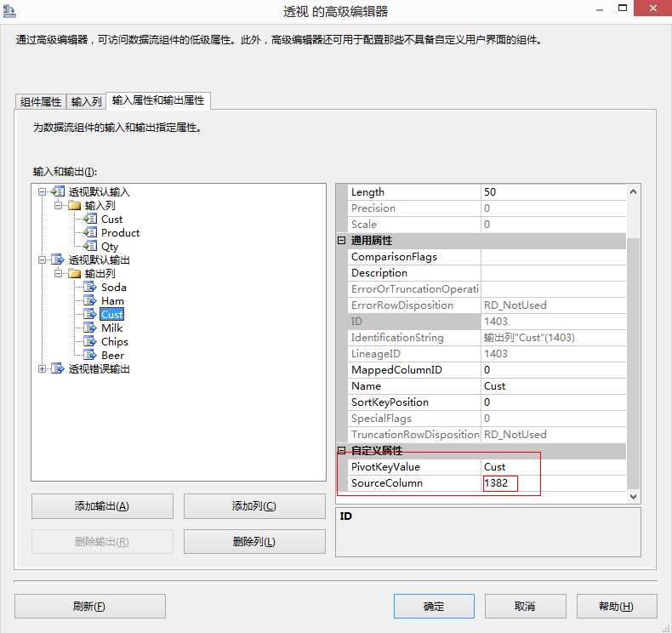Select the Precision property row
This screenshot has width=672, height=633.
point(487,208)
